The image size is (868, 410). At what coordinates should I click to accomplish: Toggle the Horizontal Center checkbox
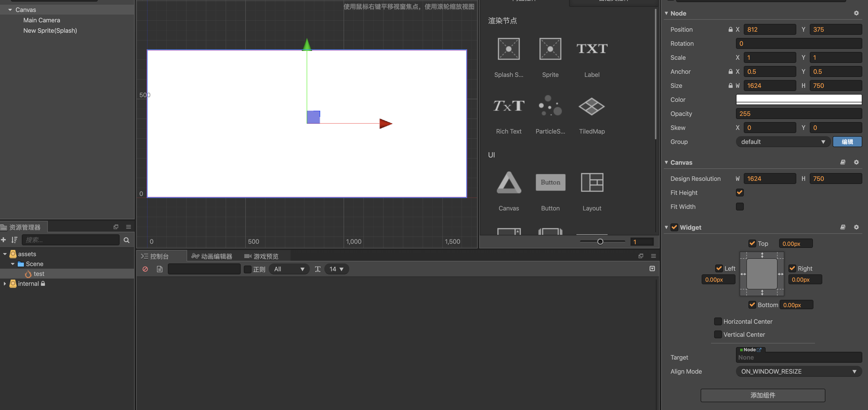718,321
